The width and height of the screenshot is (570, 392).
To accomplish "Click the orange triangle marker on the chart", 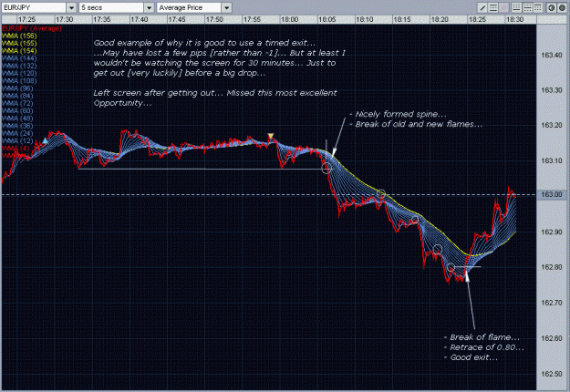I will pyautogui.click(x=271, y=136).
